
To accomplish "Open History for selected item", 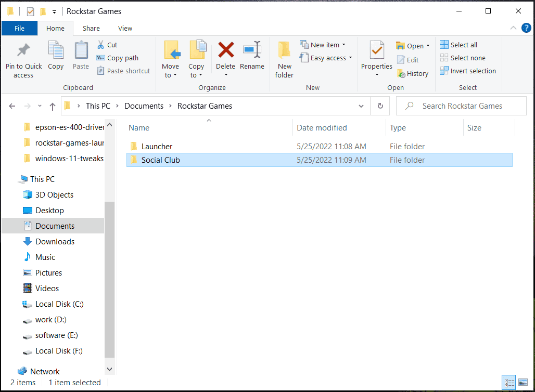I will (413, 74).
